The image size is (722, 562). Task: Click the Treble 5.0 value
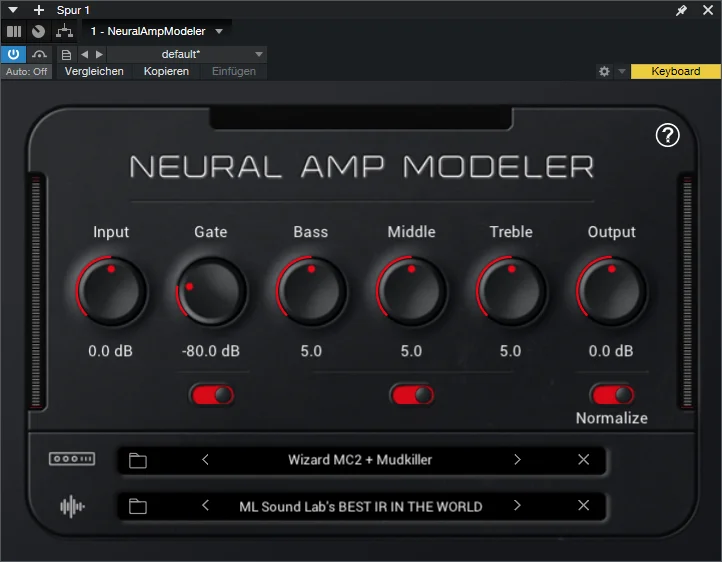[511, 351]
